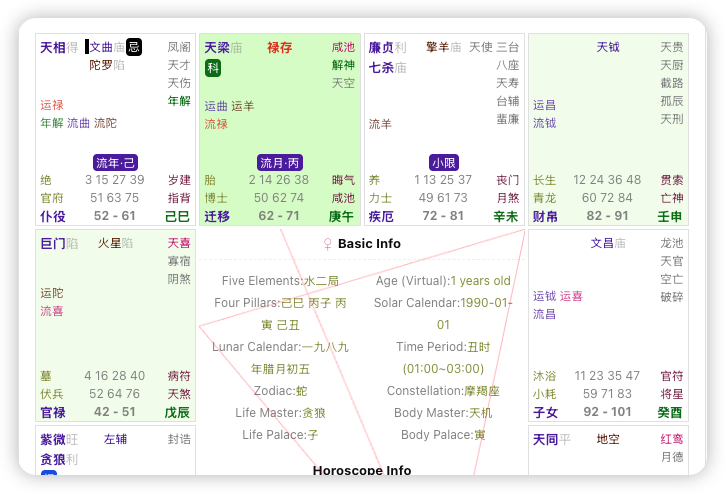Click the decade range 52 - 61
This screenshot has height=493, width=725.
pos(115,216)
